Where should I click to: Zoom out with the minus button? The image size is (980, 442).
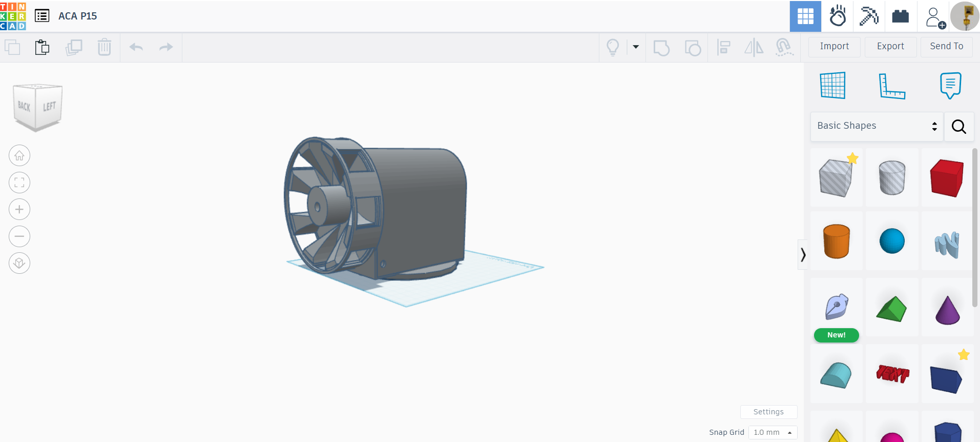pos(19,236)
